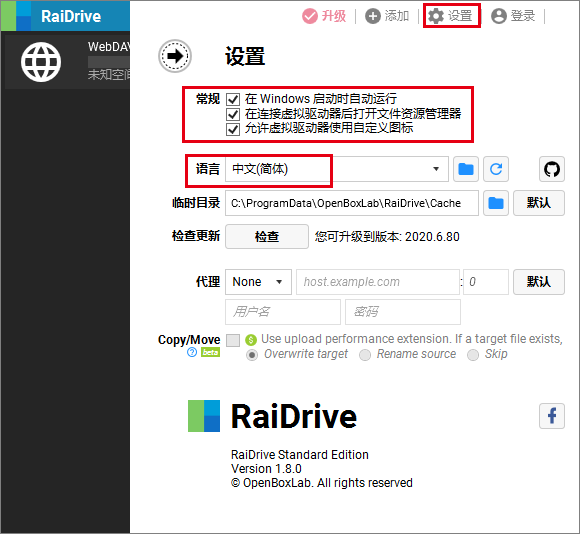Open language folder icon button

(x=466, y=169)
